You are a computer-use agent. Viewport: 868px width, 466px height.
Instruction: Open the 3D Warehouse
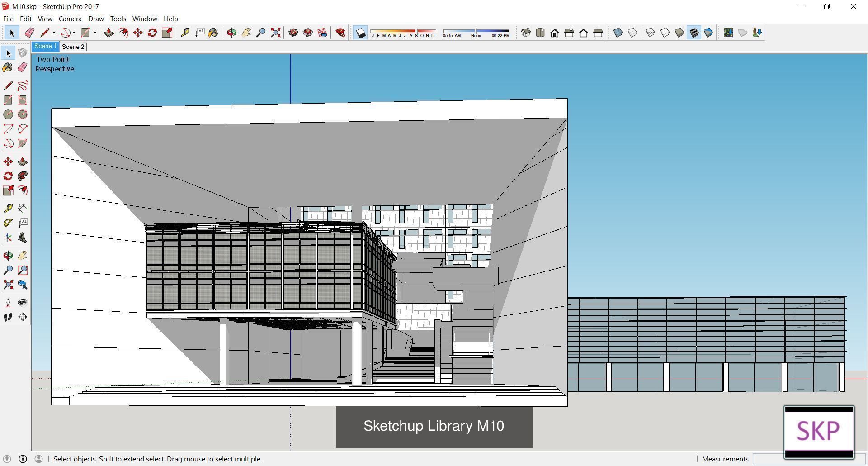coord(293,33)
